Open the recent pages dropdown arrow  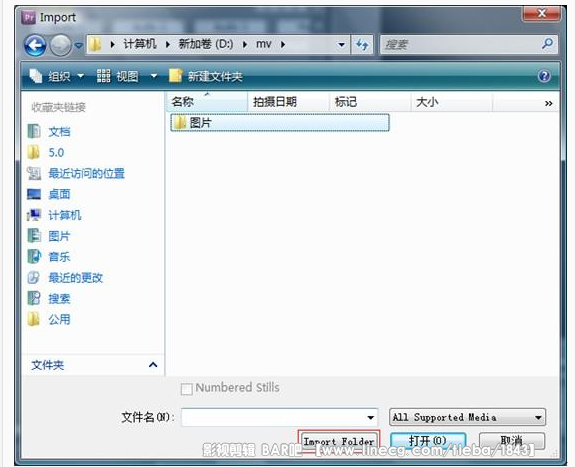tap(78, 45)
